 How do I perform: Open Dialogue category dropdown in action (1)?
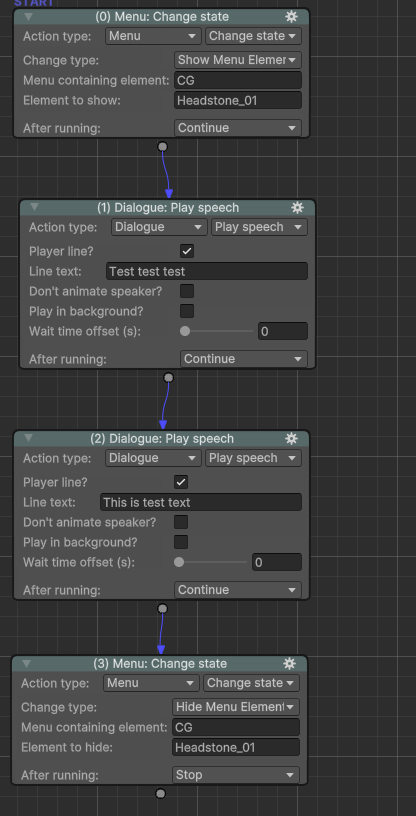(159, 227)
